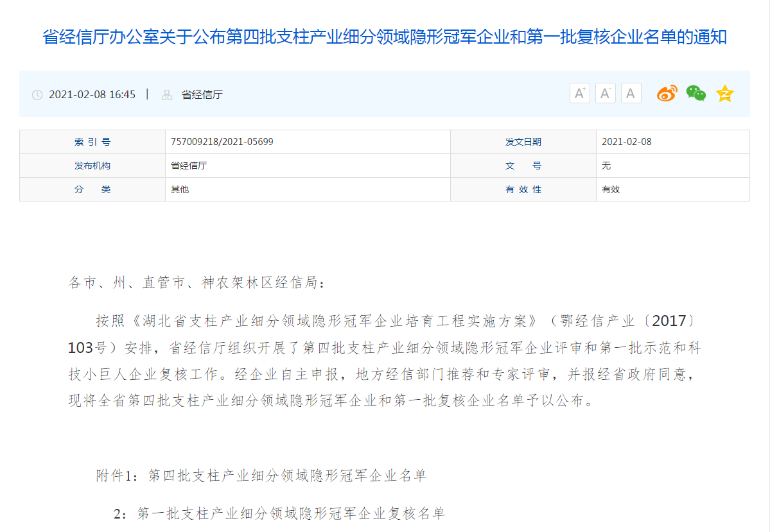Click the clock icon beside publish time
This screenshot has height=532, width=770.
(x=37, y=95)
